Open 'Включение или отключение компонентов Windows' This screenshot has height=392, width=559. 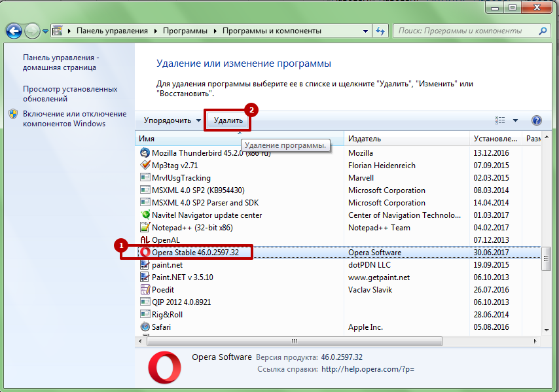(75, 118)
